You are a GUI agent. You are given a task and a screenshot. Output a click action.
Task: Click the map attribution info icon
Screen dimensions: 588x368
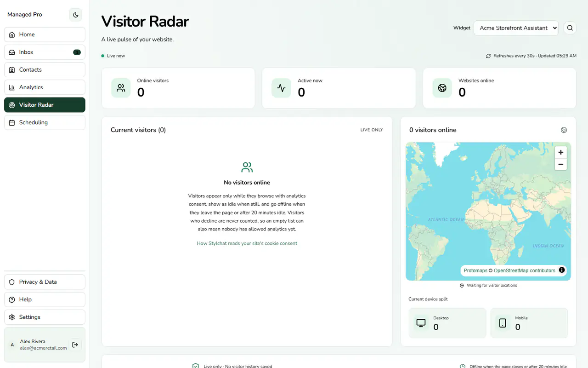[x=561, y=270]
